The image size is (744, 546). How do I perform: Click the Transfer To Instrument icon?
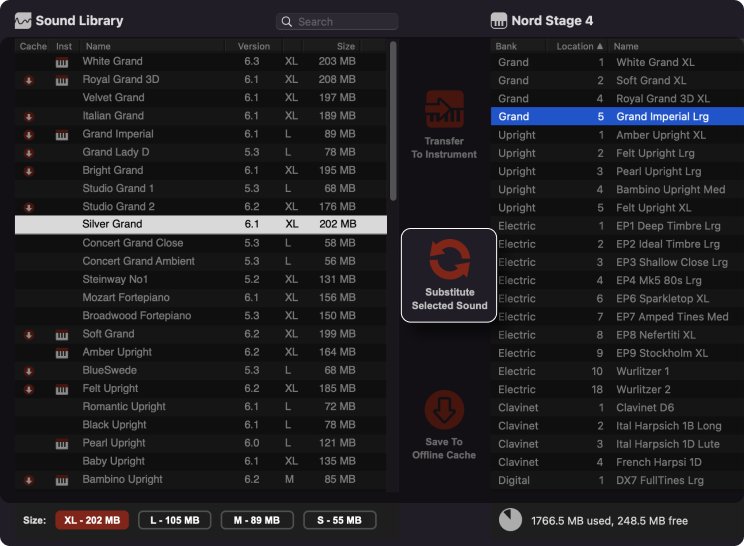tap(444, 109)
